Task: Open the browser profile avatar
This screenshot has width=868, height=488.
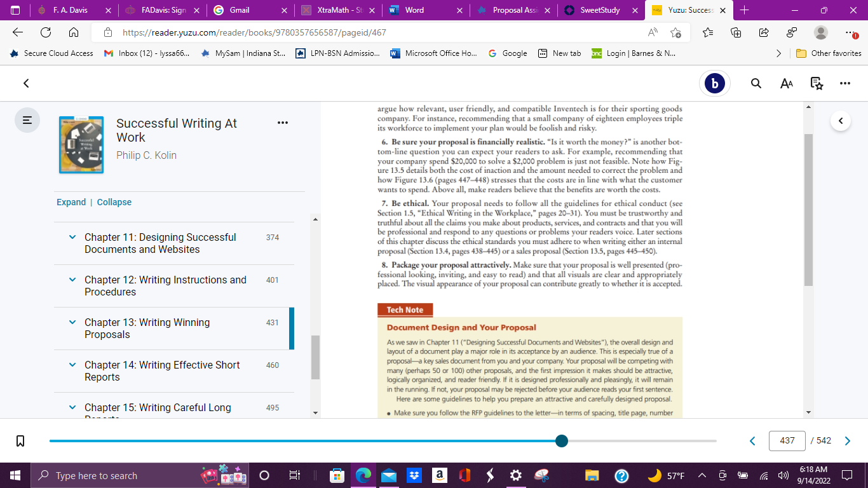Action: tap(821, 32)
